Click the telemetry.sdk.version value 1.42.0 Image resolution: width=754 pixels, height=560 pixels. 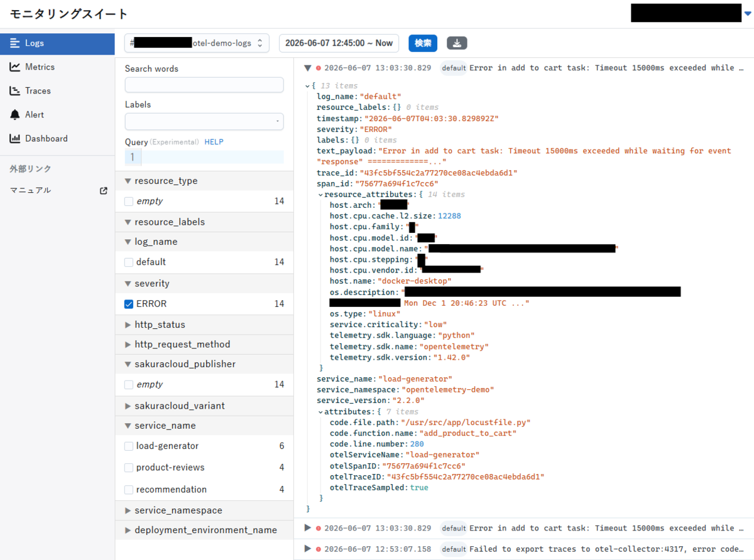(x=451, y=357)
